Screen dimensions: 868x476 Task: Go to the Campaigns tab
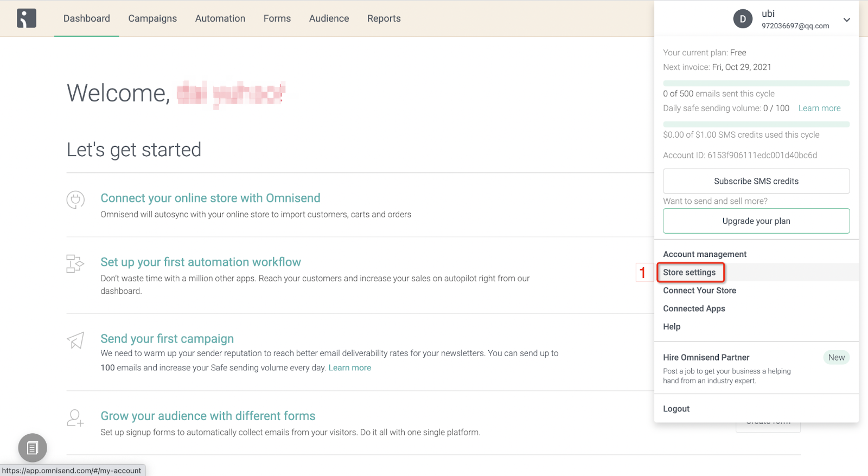tap(152, 18)
